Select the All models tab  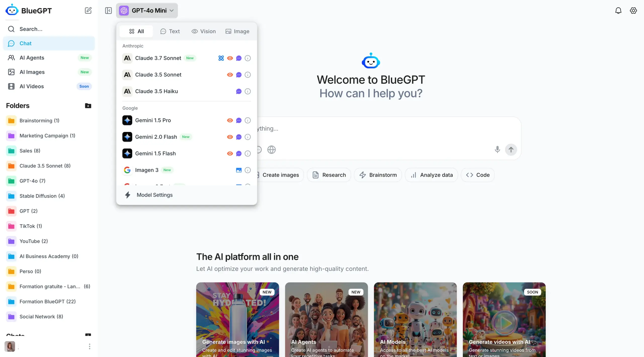[x=136, y=31]
